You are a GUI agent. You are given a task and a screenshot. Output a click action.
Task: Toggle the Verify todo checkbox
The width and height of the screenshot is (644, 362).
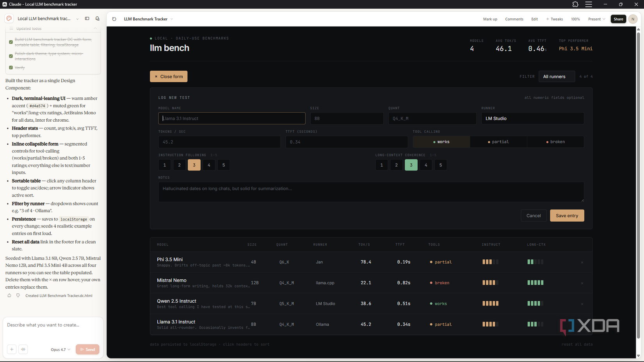[x=11, y=67]
